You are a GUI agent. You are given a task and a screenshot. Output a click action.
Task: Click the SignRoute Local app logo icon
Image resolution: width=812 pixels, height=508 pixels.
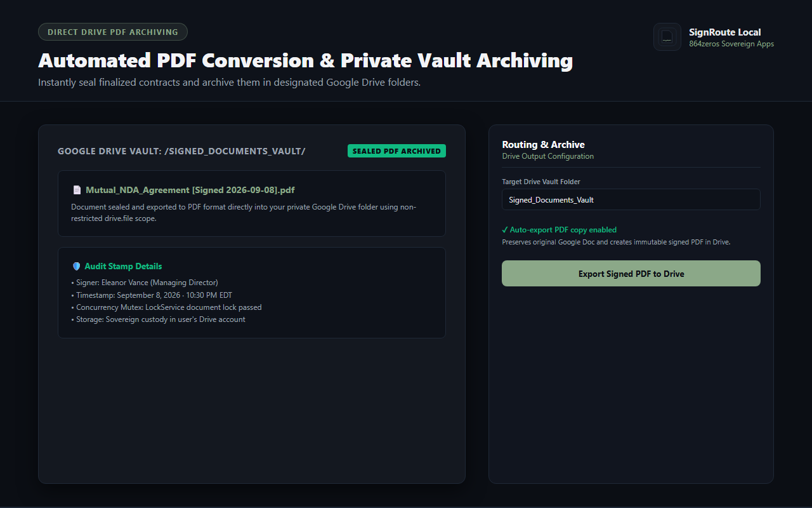point(667,37)
